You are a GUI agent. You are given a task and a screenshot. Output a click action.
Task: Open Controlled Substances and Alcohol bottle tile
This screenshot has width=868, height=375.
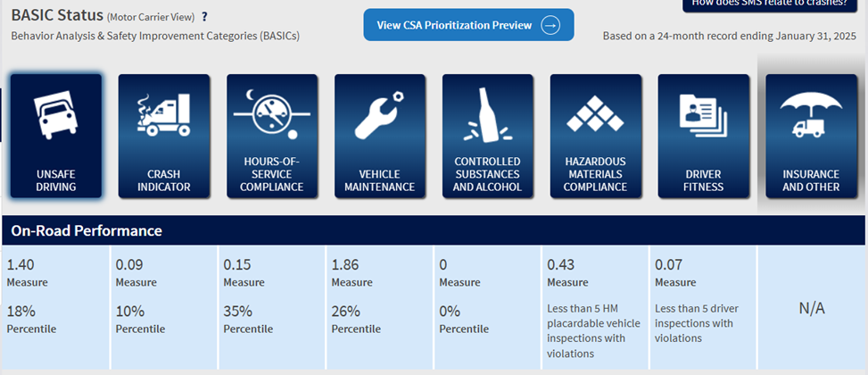click(488, 135)
